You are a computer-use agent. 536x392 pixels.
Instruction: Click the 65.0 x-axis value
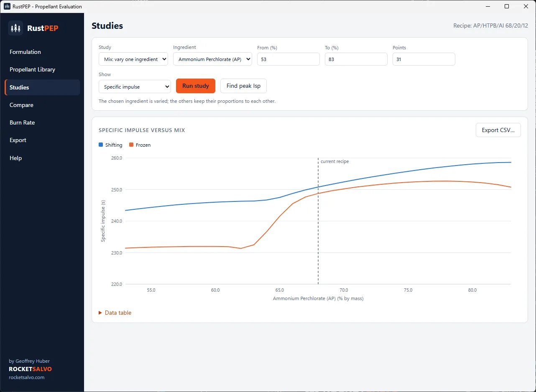click(279, 290)
